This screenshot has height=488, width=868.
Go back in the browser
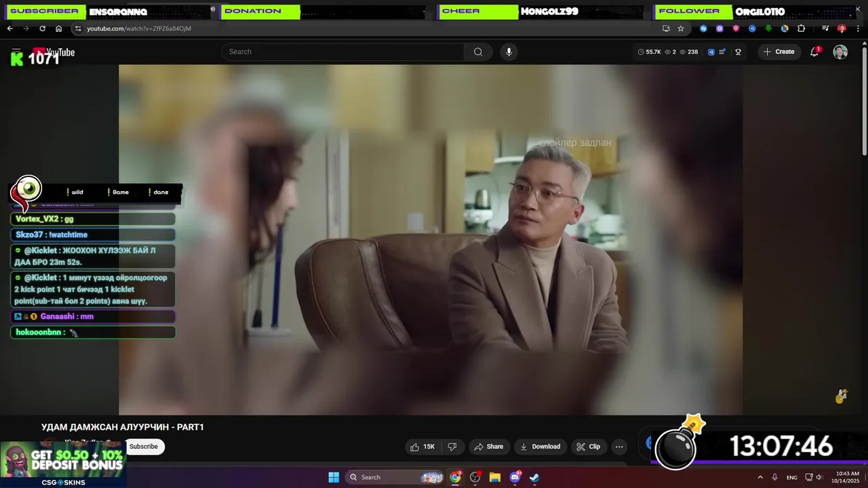9,28
